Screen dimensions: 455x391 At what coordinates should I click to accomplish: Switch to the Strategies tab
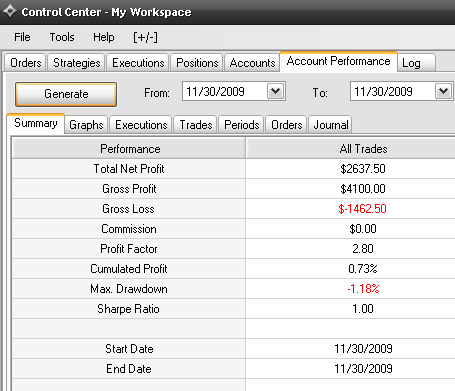pos(77,63)
